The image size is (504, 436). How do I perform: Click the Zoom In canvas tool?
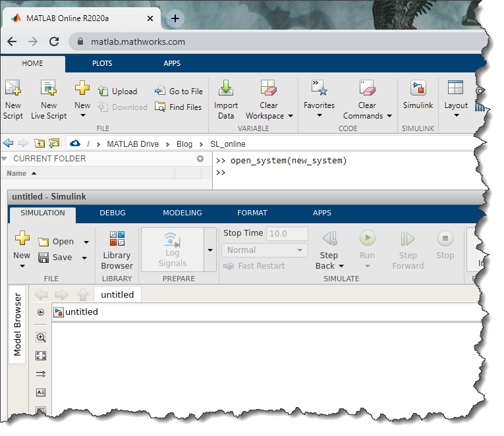click(x=41, y=337)
